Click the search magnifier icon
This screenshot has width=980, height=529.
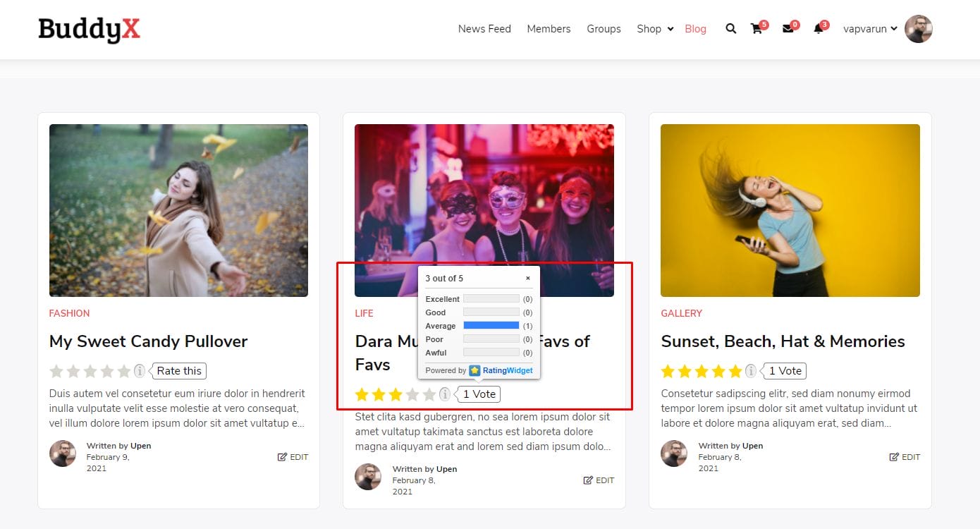pos(731,29)
